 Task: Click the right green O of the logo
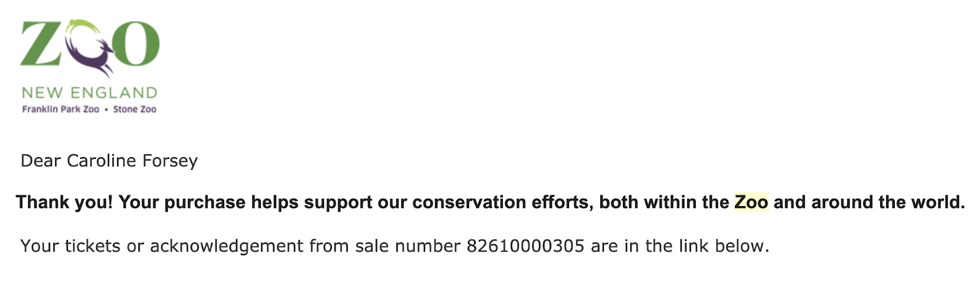[136, 43]
